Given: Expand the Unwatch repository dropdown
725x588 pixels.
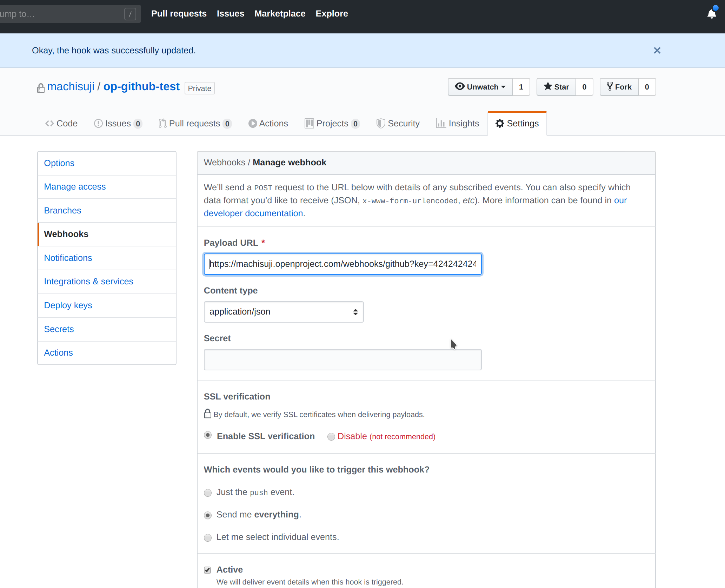Looking at the screenshot, I should click(503, 86).
